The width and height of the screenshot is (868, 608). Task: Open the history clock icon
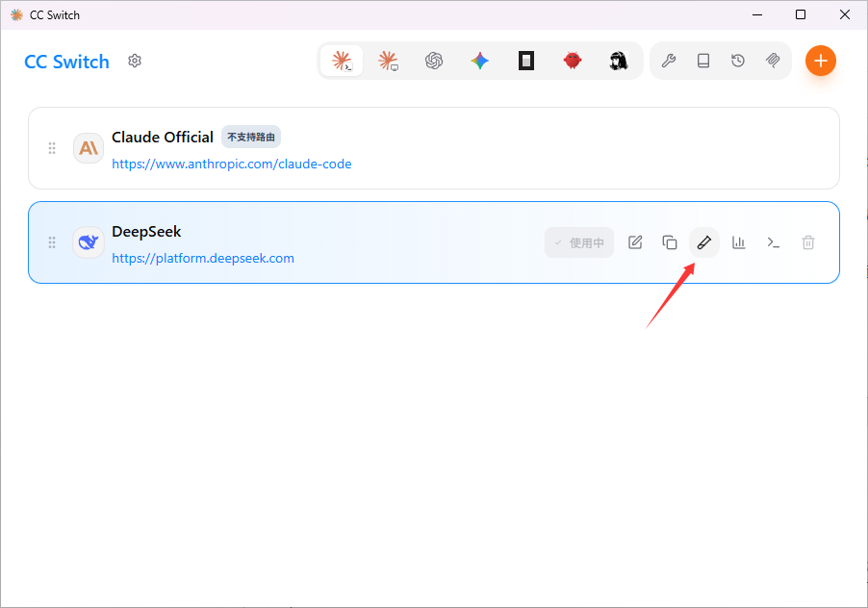pos(738,61)
